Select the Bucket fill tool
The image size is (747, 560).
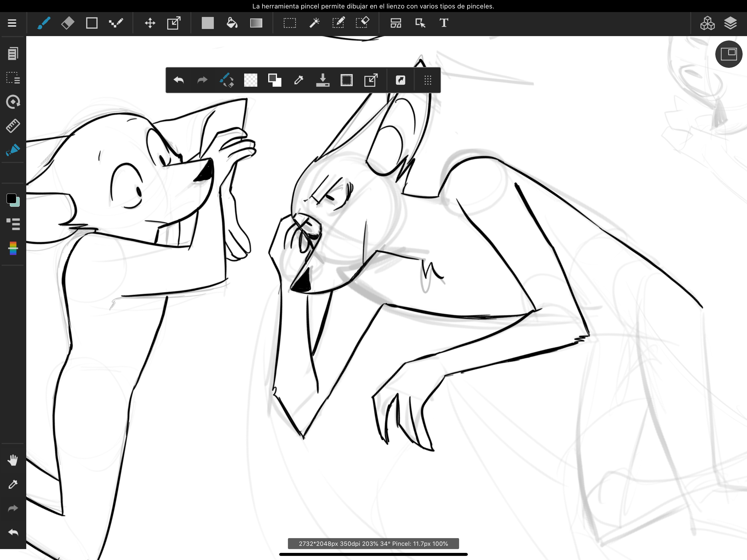[x=232, y=23]
